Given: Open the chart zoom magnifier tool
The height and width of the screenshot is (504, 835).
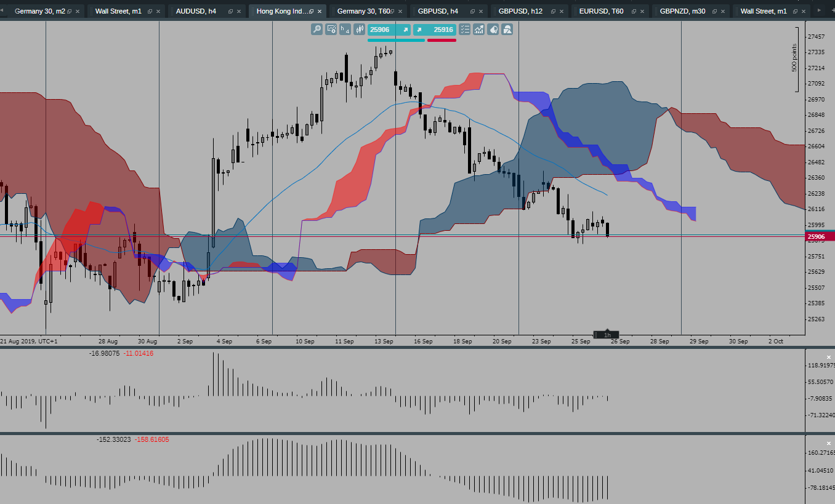Looking at the screenshot, I should 317,30.
